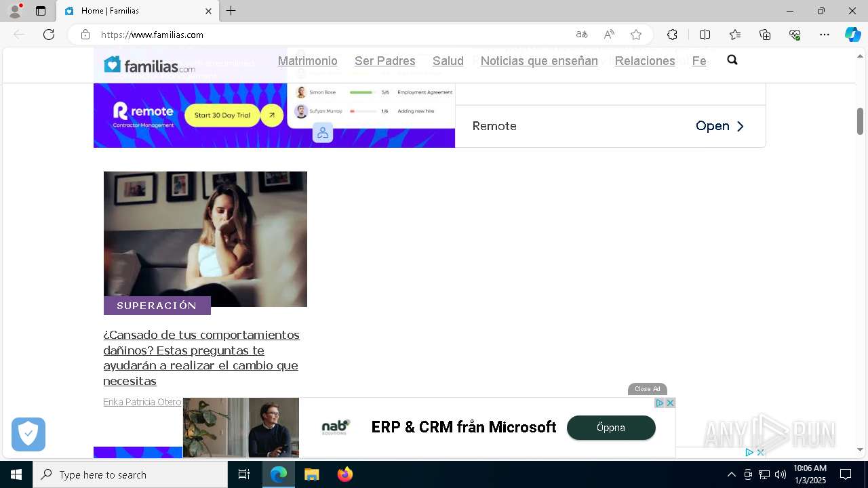Add this page to favorites star
This screenshot has height=488, width=868.
(x=636, y=35)
